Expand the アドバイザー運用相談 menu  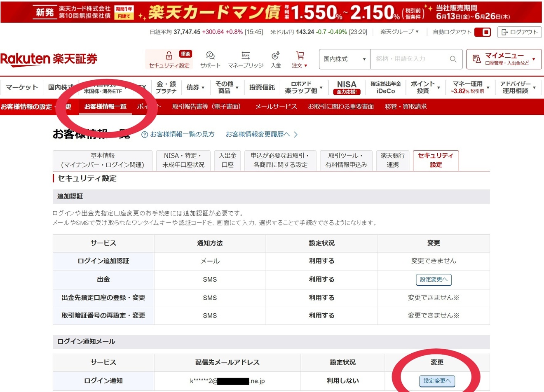(518, 87)
